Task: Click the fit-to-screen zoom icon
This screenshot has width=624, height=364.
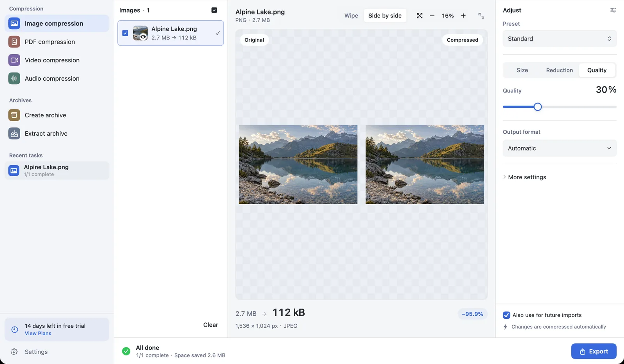Action: 420,16
